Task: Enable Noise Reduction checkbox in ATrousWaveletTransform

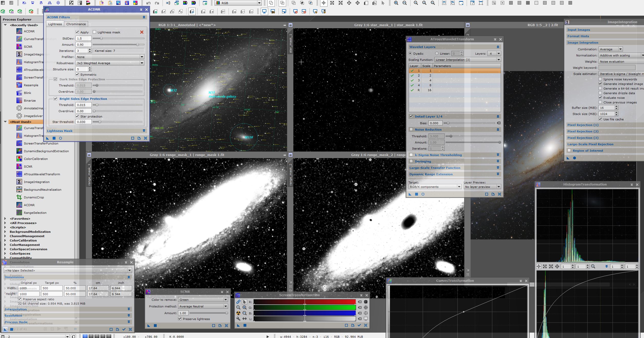Action: [411, 130]
